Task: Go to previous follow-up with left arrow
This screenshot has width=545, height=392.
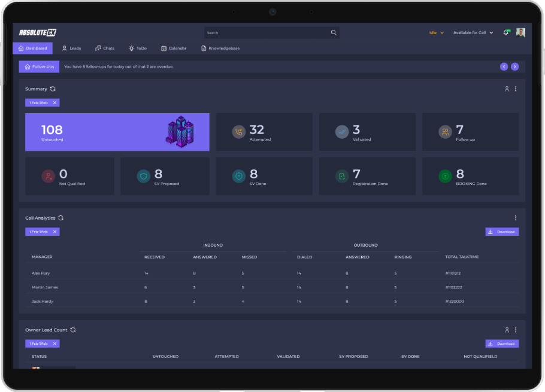Action: point(504,66)
